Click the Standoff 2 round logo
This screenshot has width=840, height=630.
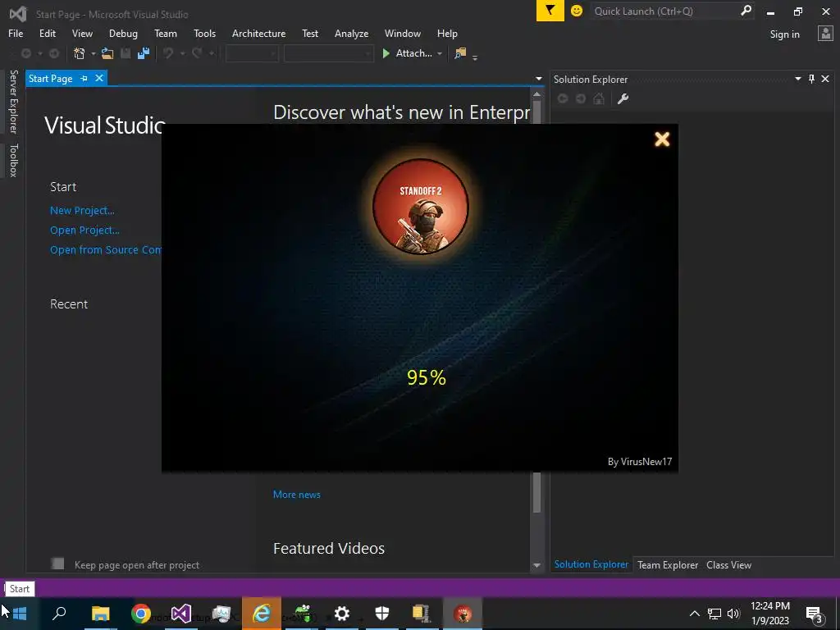(x=421, y=206)
